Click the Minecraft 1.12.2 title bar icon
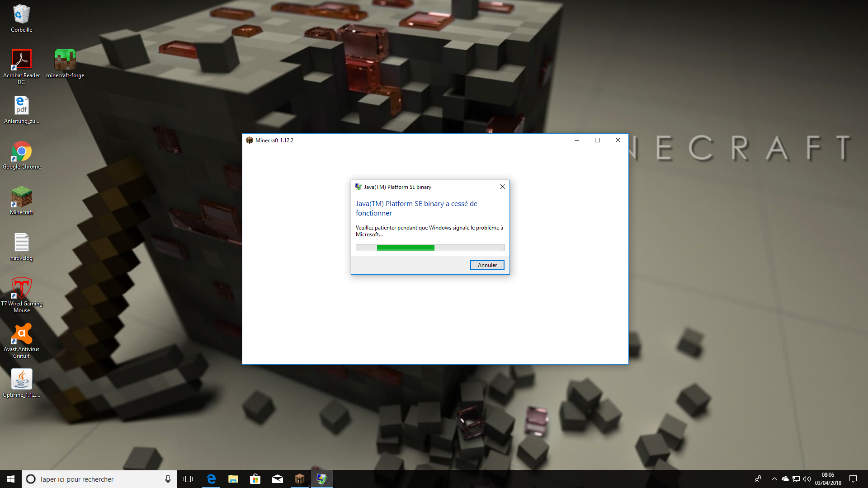The width and height of the screenshot is (868, 488). [249, 140]
